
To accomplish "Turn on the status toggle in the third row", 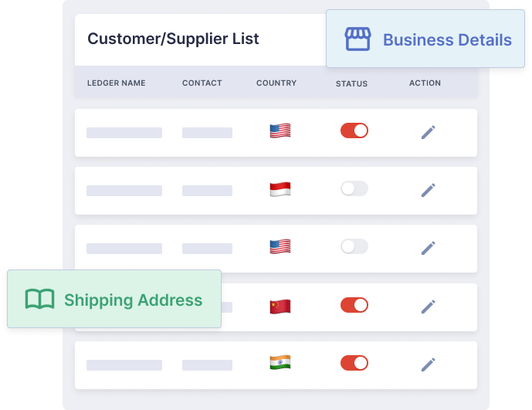I will click(x=354, y=246).
